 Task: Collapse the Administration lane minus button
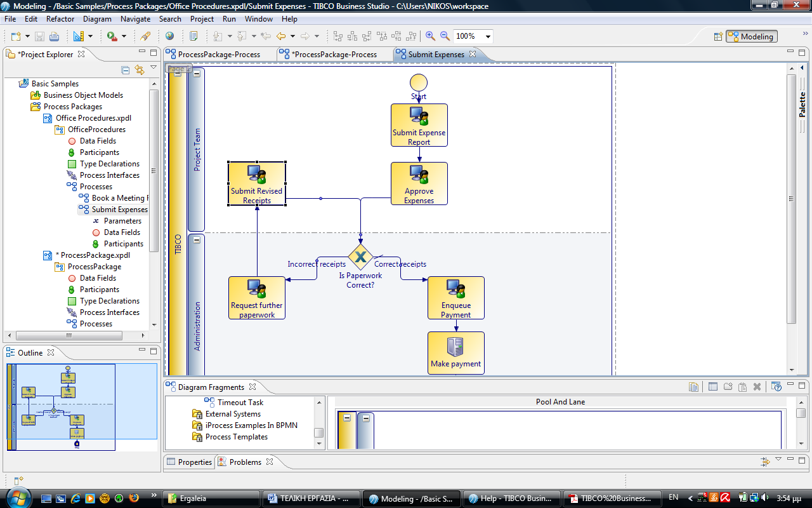point(197,240)
